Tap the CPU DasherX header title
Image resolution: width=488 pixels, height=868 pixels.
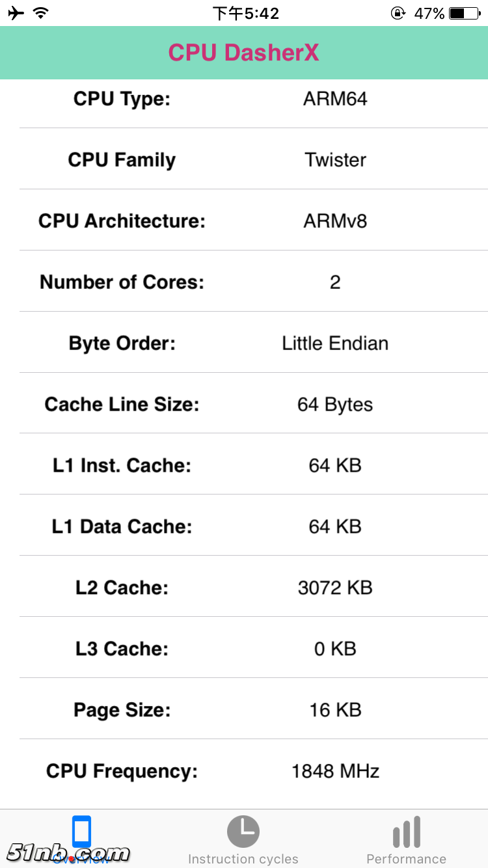pyautogui.click(x=244, y=53)
